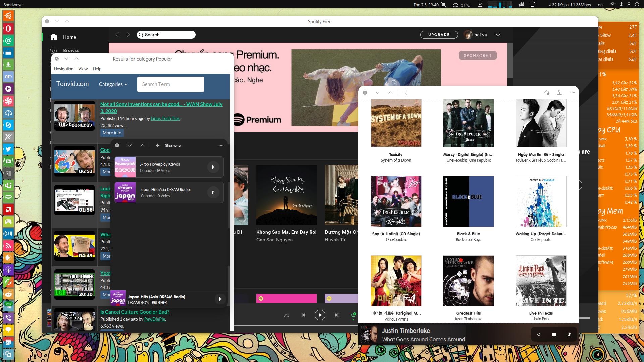Screen dimensions: 644x362
Task: Open the Opera browser from the dock
Action: pyautogui.click(x=8, y=28)
